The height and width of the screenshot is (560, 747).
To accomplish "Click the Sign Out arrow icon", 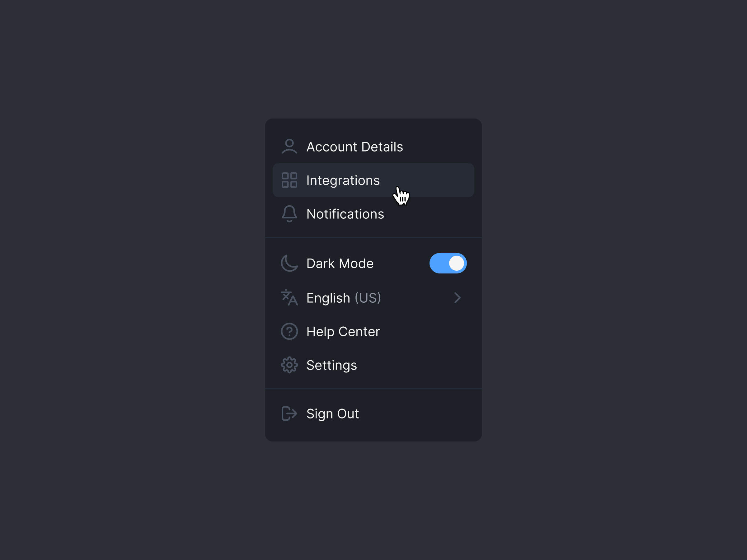I will coord(289,413).
